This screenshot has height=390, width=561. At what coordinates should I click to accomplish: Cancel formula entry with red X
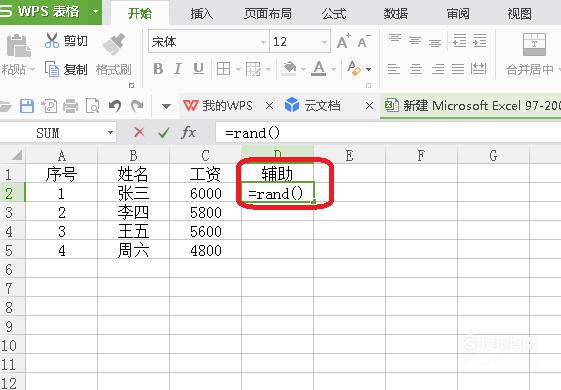pyautogui.click(x=139, y=132)
